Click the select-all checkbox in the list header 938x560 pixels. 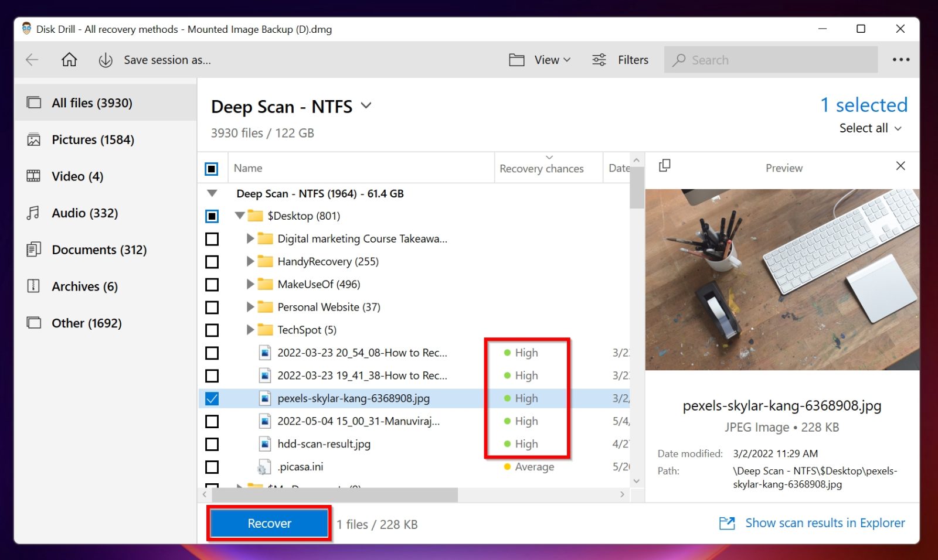click(x=212, y=169)
